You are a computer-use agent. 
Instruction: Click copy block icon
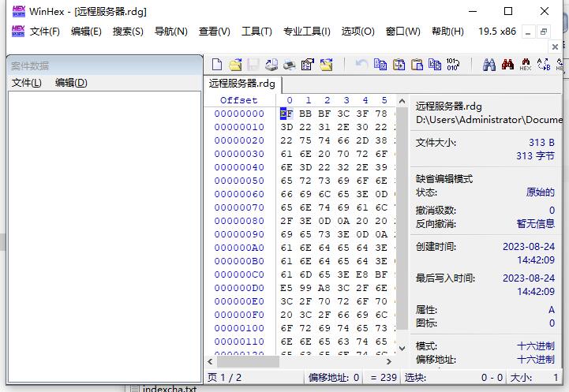(380, 65)
